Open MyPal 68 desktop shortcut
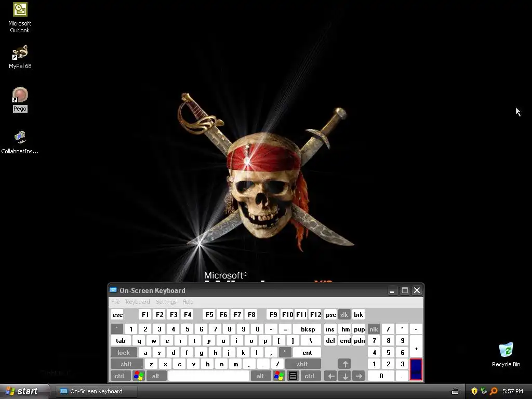Screen dimensions: 532x399 pos(20,57)
